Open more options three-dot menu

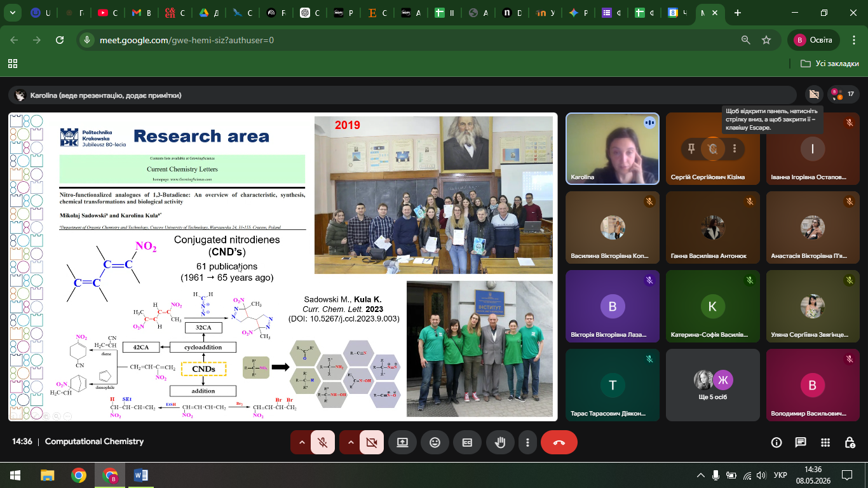click(527, 442)
